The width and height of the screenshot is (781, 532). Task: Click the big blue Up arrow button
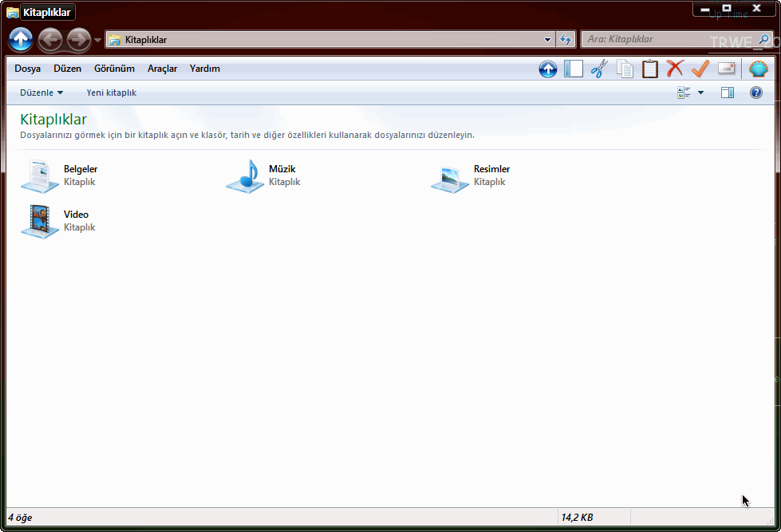coord(21,39)
